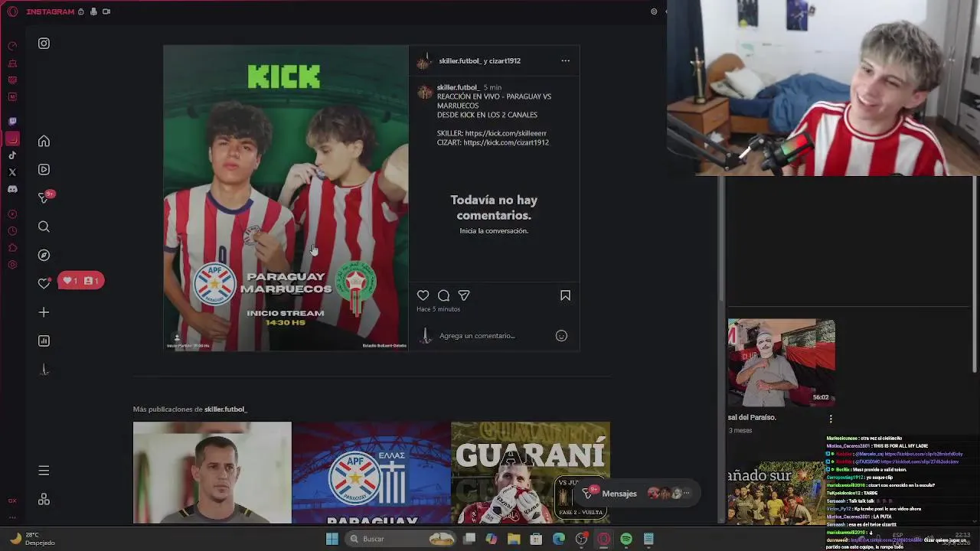Open the Notifications heart icon in the sidebar
The image size is (980, 551).
(x=44, y=283)
